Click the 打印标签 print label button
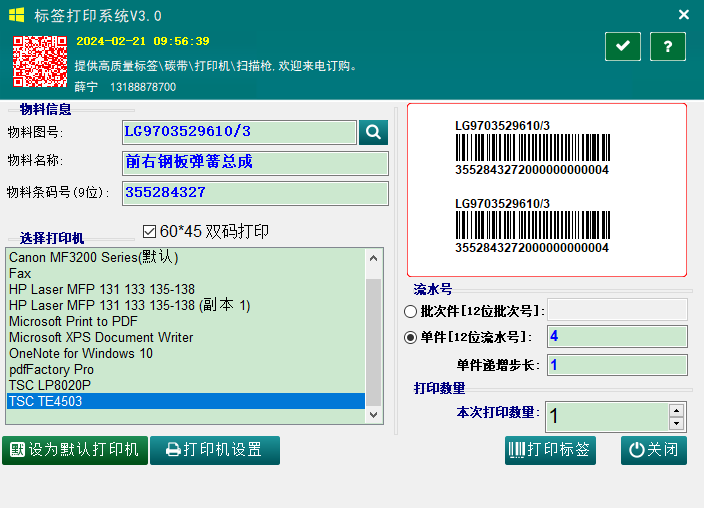 [x=550, y=450]
